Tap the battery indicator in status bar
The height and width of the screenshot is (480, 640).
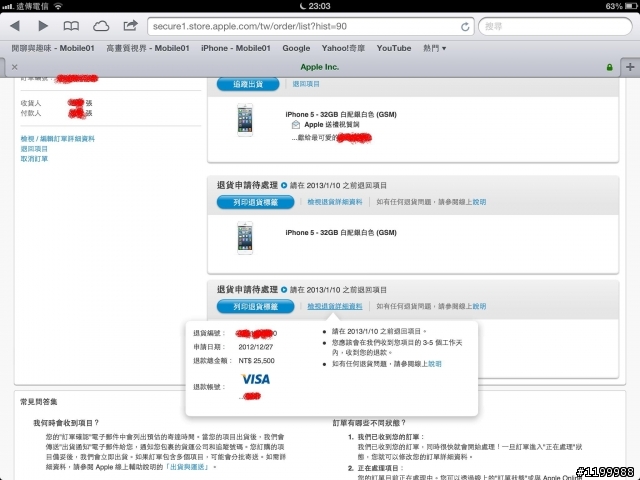click(631, 6)
